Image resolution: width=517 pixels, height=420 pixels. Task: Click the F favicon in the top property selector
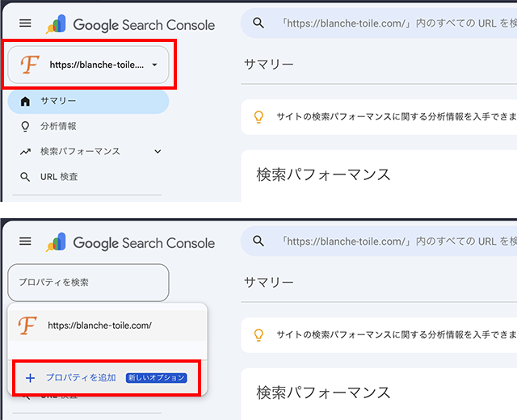(30, 65)
